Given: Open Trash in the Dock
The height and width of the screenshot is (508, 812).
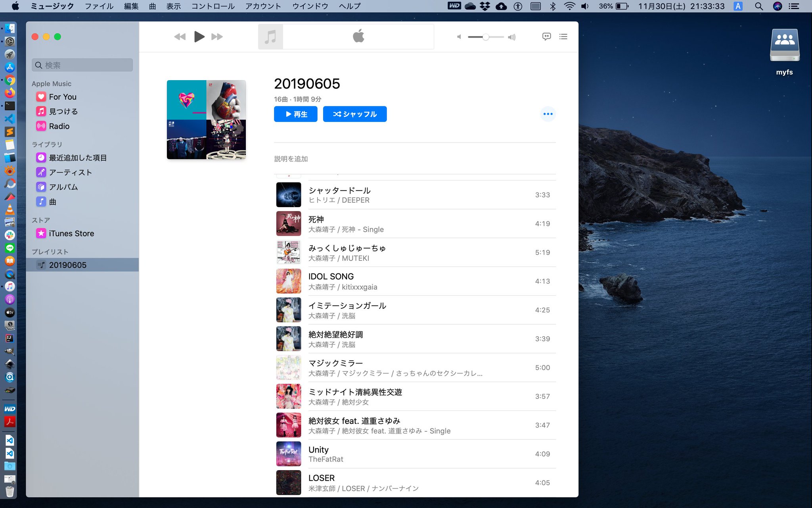Looking at the screenshot, I should 10,492.
